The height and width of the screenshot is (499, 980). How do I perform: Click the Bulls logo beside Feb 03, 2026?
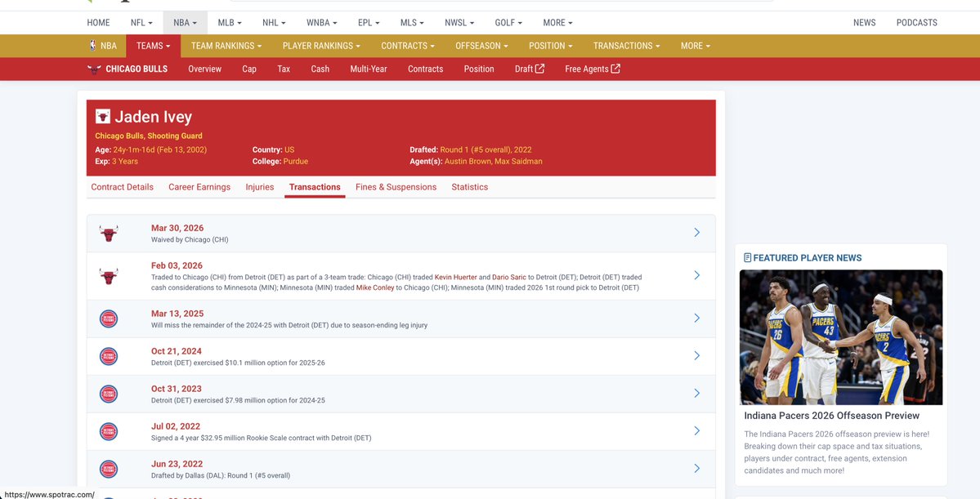tap(109, 276)
